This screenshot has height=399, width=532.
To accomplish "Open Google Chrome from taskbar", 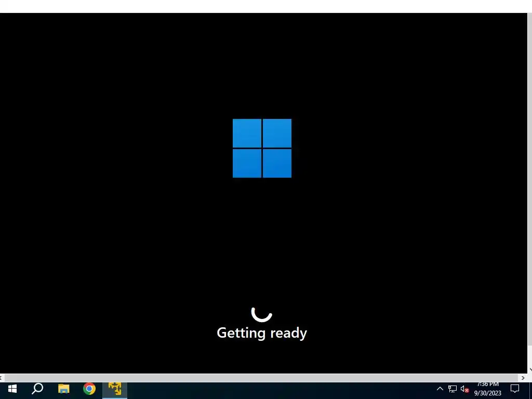I will pos(89,389).
